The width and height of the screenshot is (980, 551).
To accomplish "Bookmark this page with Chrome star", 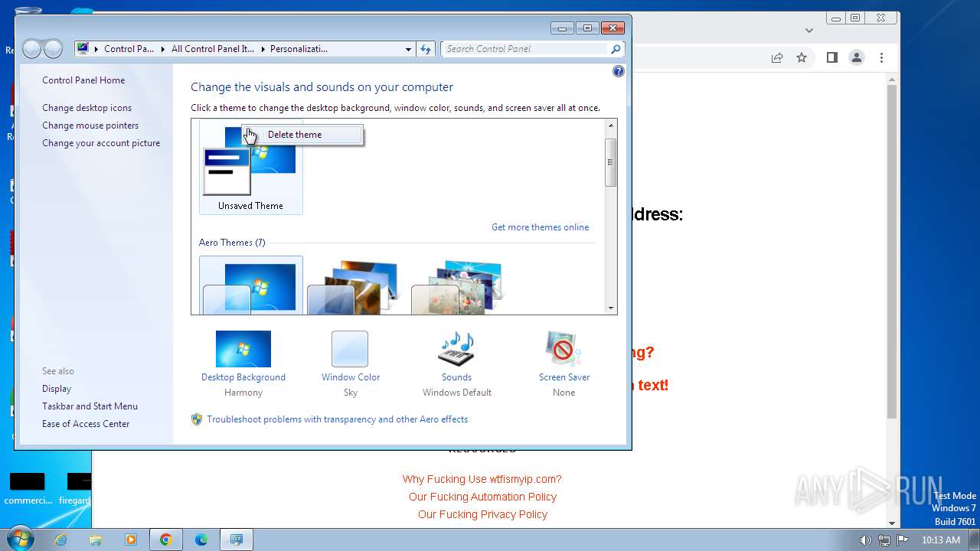I will (802, 57).
